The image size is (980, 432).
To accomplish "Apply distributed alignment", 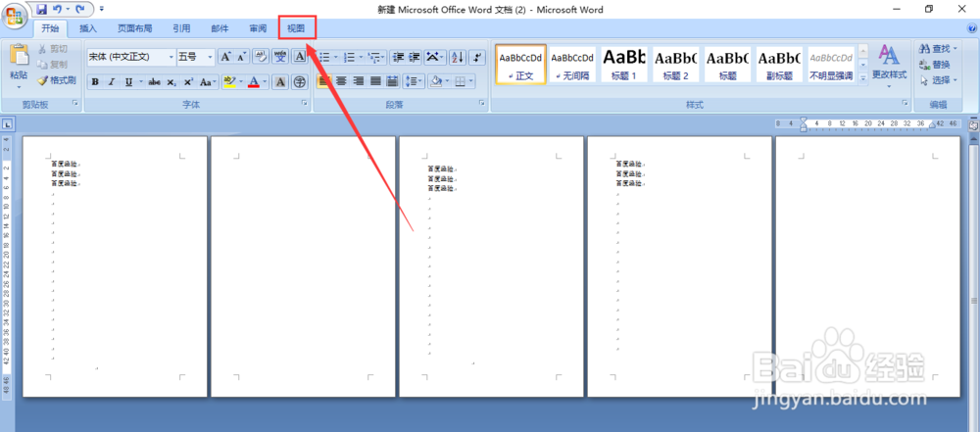I will click(392, 81).
